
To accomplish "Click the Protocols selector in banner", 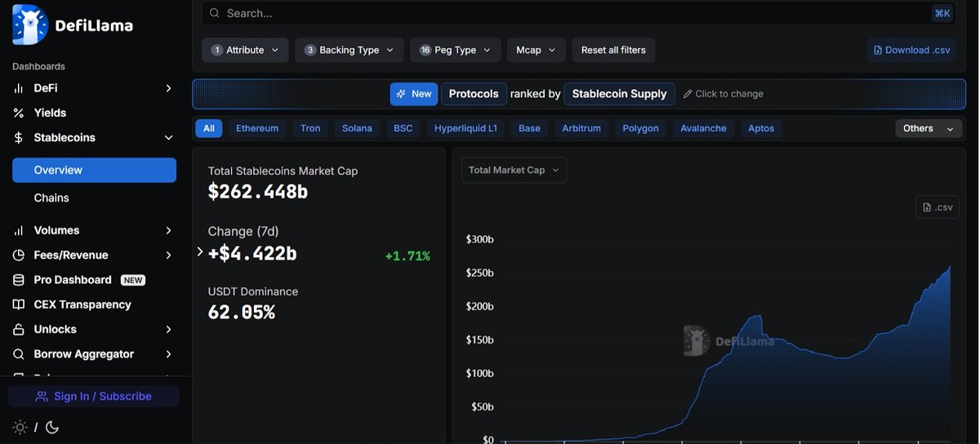I will 474,94.
